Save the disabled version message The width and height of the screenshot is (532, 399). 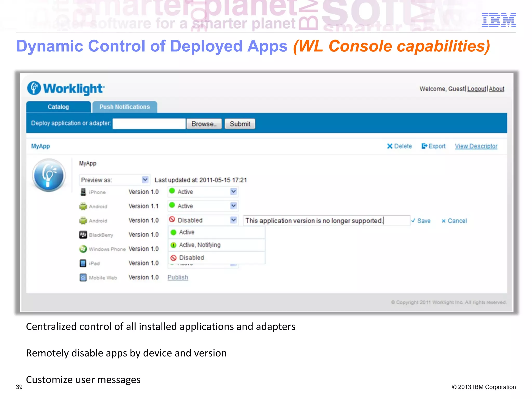tap(421, 221)
